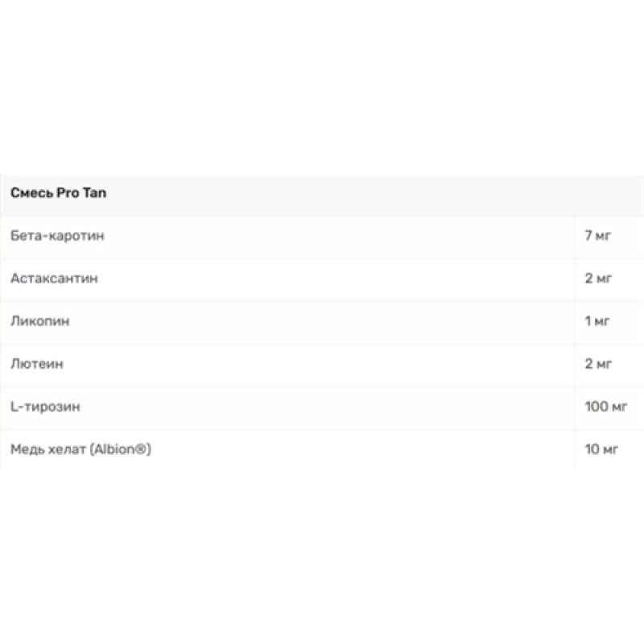Click the 7 мг dosage value

599,236
